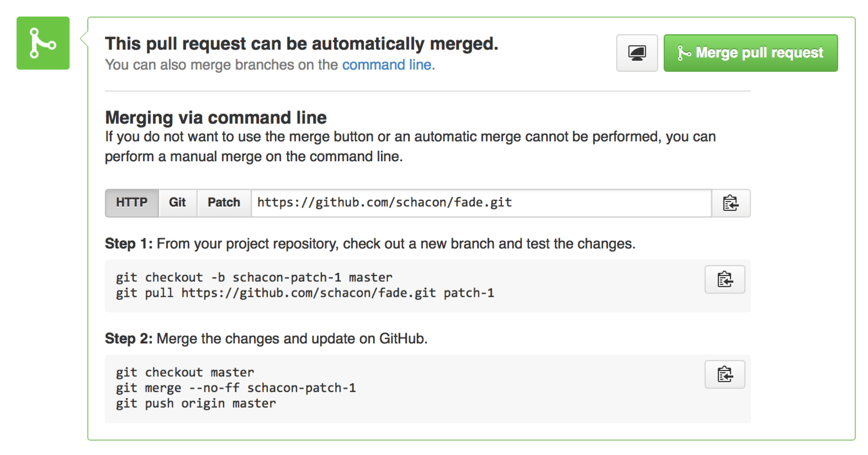The height and width of the screenshot is (455, 868).
Task: Click the green merge branch badge icon
Action: [43, 43]
